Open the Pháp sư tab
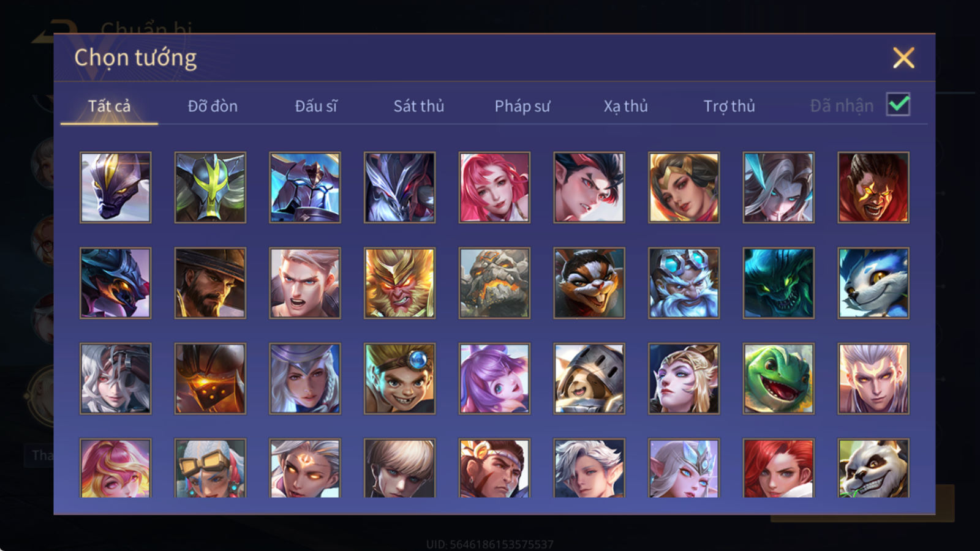 tap(522, 106)
